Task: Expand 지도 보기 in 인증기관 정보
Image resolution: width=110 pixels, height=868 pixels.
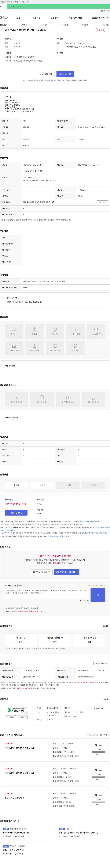Action: [102, 671]
